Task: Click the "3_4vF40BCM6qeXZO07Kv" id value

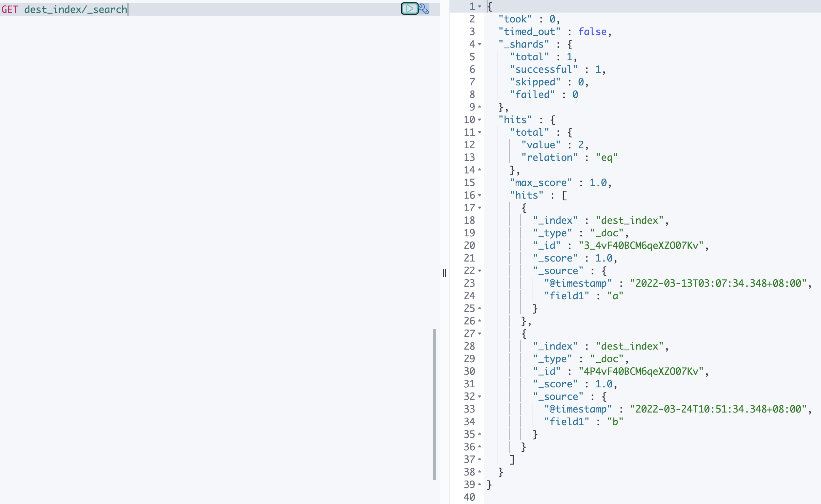Action: pos(641,246)
